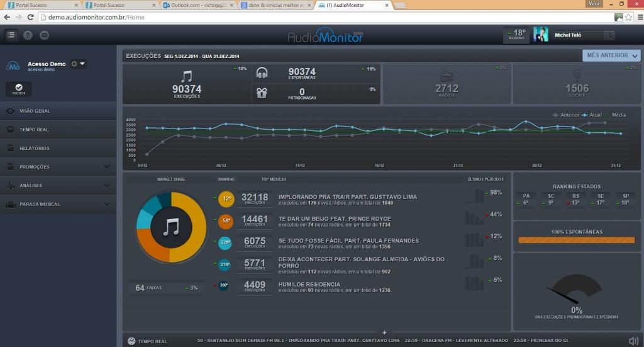Click the market share donut chart
The image size is (644, 347).
click(x=170, y=226)
